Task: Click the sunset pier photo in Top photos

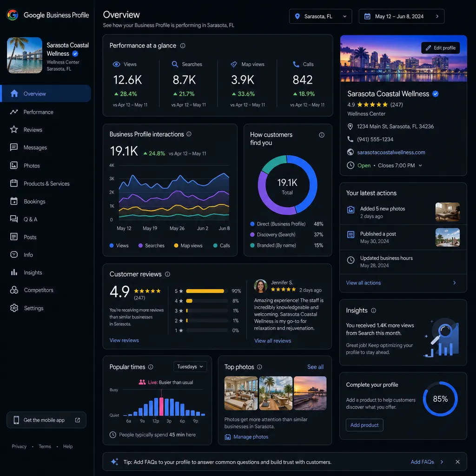Action: pos(310,393)
